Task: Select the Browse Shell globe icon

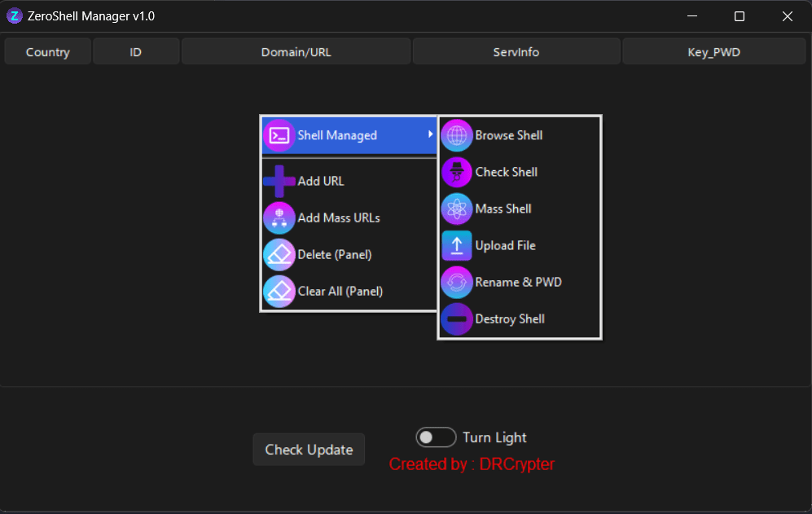Action: coord(457,135)
